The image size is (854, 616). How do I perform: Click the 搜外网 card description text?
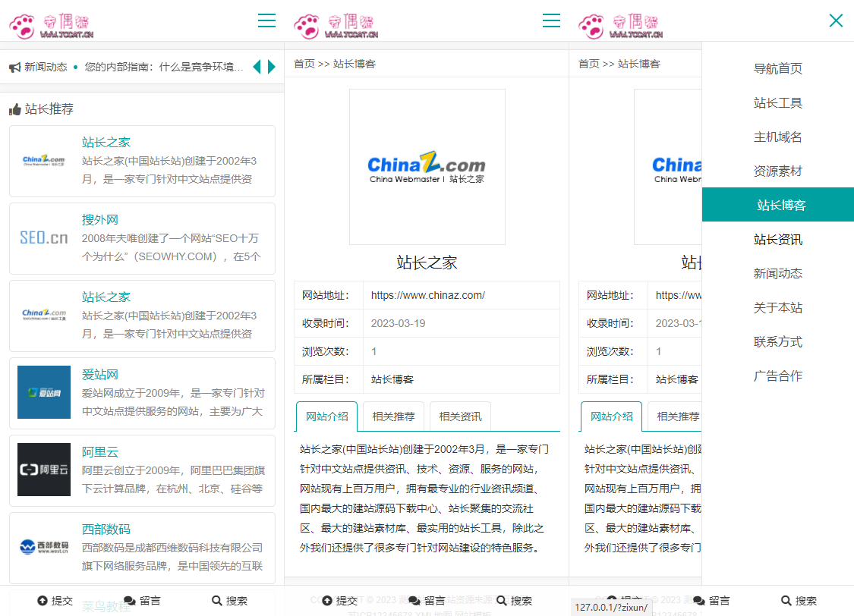pyautogui.click(x=172, y=247)
